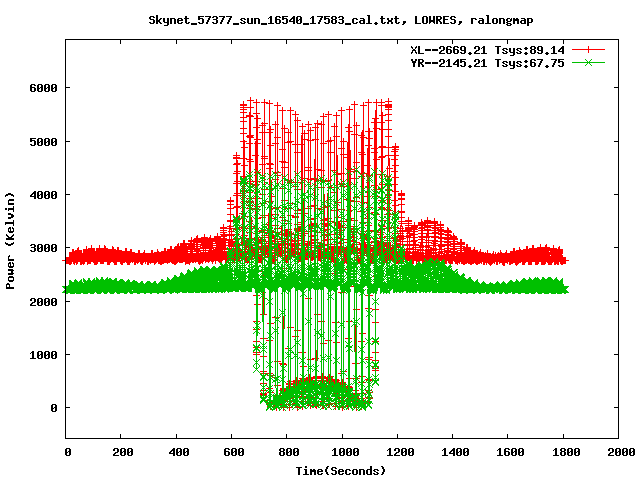This screenshot has width=640, height=480.
Task: Click the 1800 x-axis tick label
Action: point(566,452)
